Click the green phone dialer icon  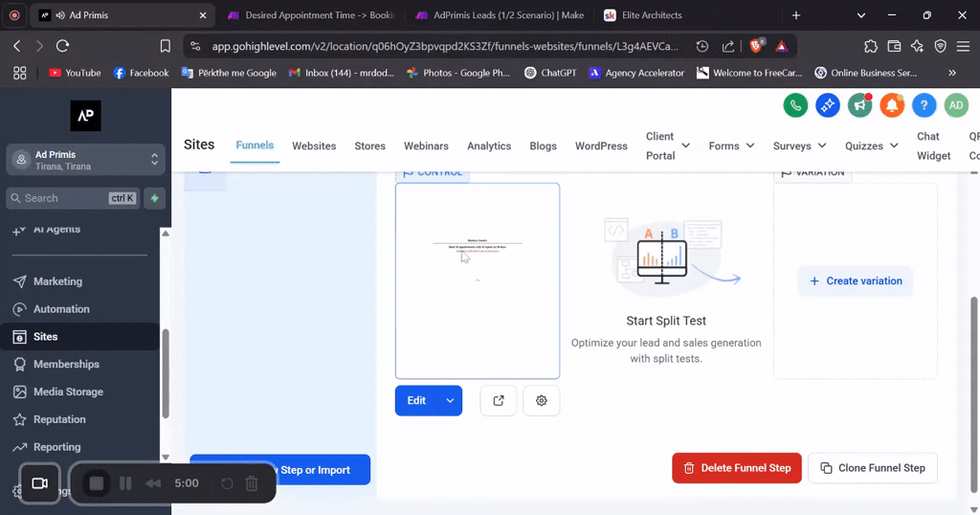[795, 105]
